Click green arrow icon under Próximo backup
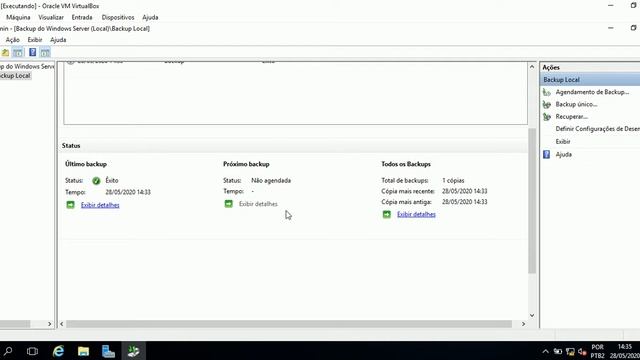This screenshot has height=360, width=640. [x=229, y=203]
